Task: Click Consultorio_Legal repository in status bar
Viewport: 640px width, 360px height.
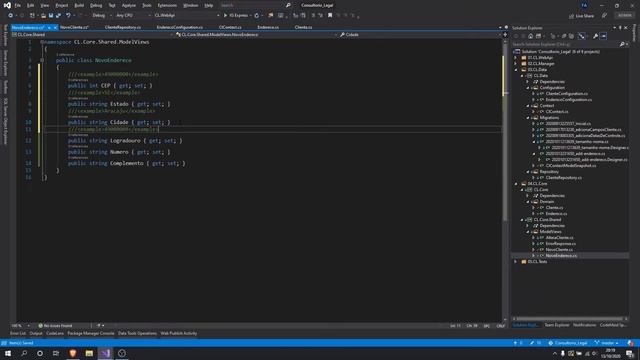Action: pos(568,343)
